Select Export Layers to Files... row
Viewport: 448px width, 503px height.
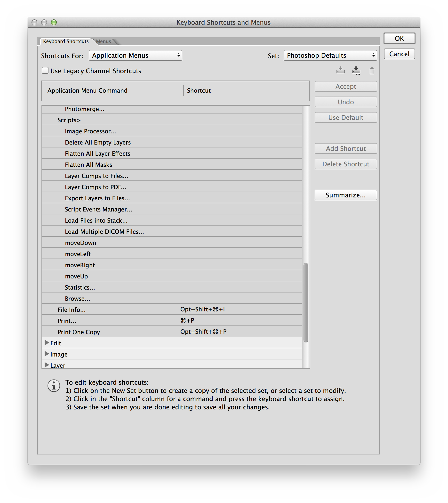coord(172,198)
